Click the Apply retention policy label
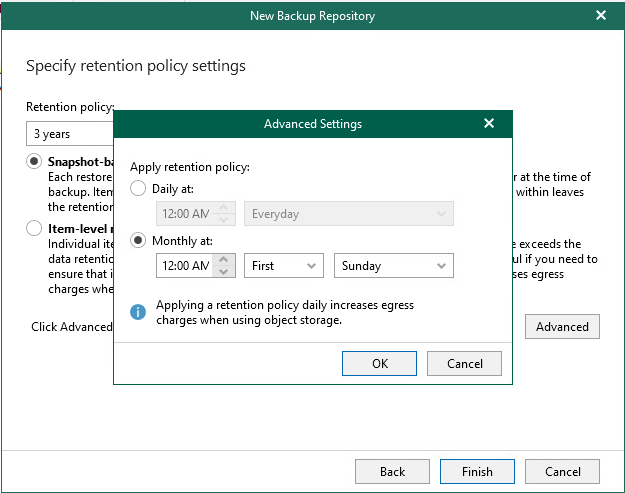Image resolution: width=625 pixels, height=493 pixels. coord(190,167)
